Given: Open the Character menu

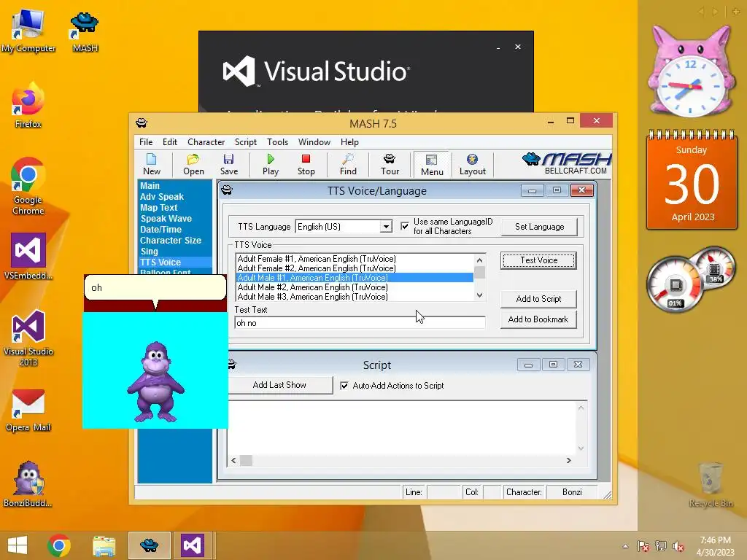Looking at the screenshot, I should 206,142.
